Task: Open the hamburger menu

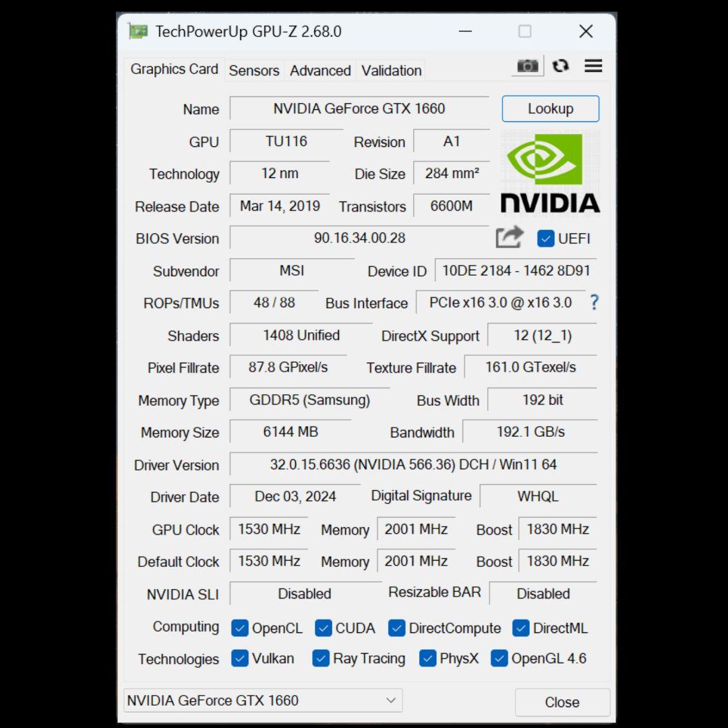Action: pyautogui.click(x=593, y=65)
